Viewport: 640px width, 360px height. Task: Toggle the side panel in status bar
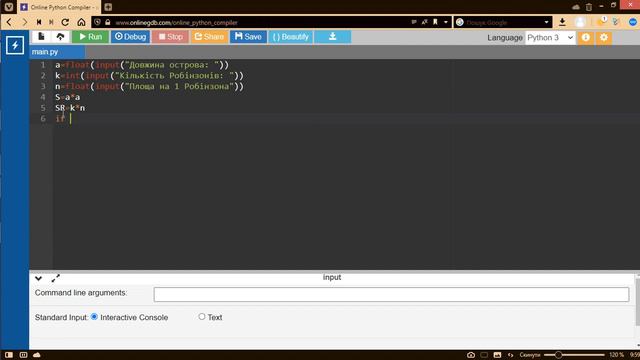tap(9, 355)
